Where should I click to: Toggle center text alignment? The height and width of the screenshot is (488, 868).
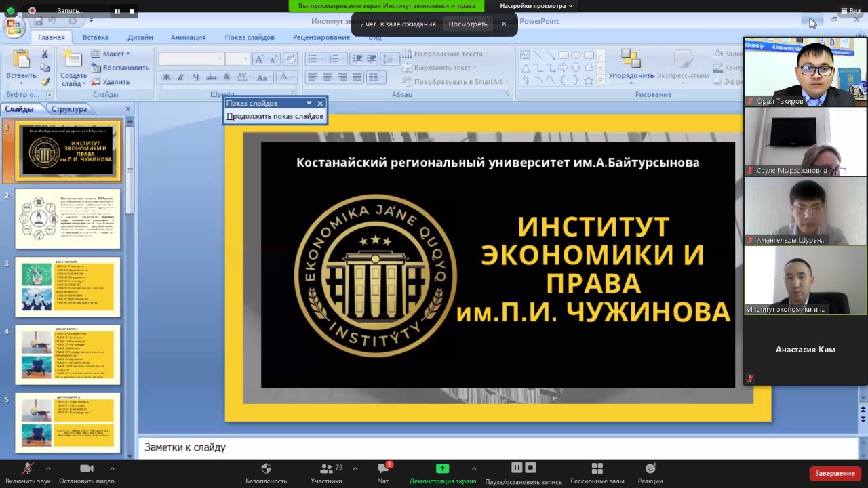327,77
